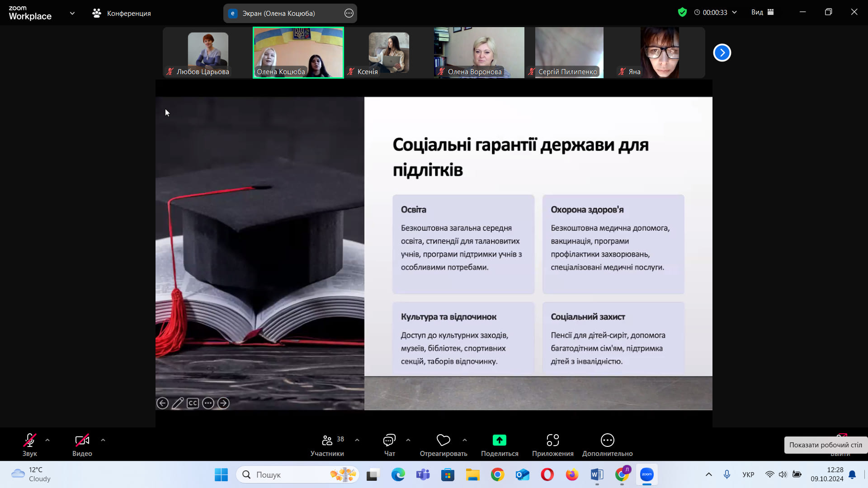Click the React heart icon
The width and height of the screenshot is (868, 488).
[x=443, y=441]
